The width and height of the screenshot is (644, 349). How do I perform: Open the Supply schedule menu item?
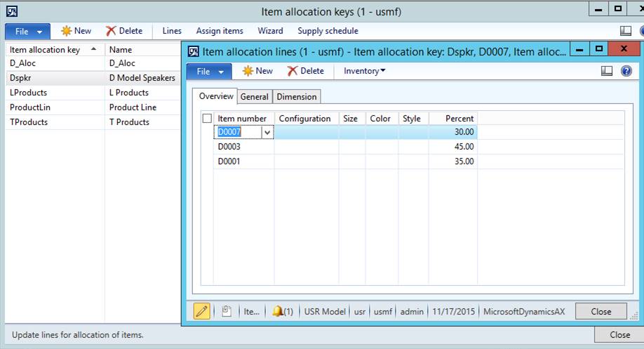coord(328,31)
